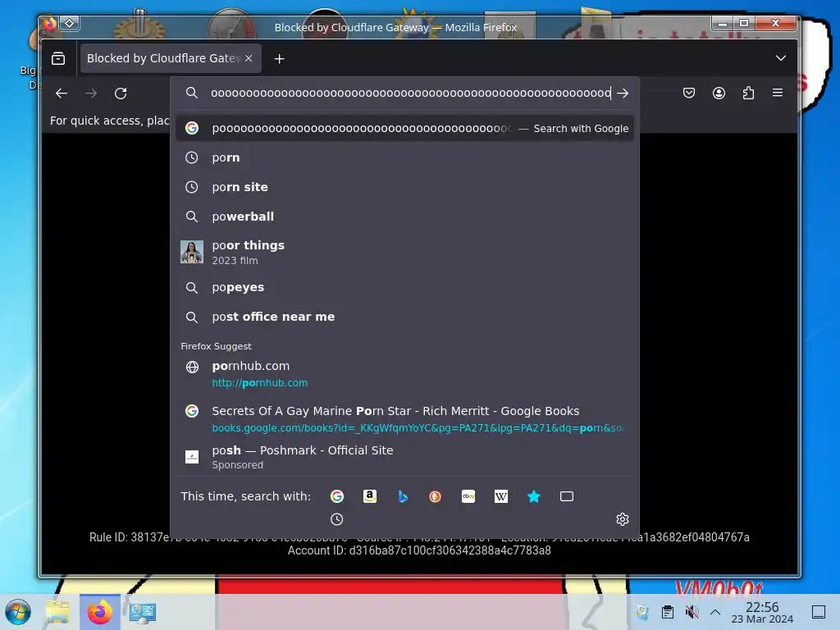Viewport: 840px width, 630px height.
Task: Open Firefox View
Action: click(x=58, y=58)
